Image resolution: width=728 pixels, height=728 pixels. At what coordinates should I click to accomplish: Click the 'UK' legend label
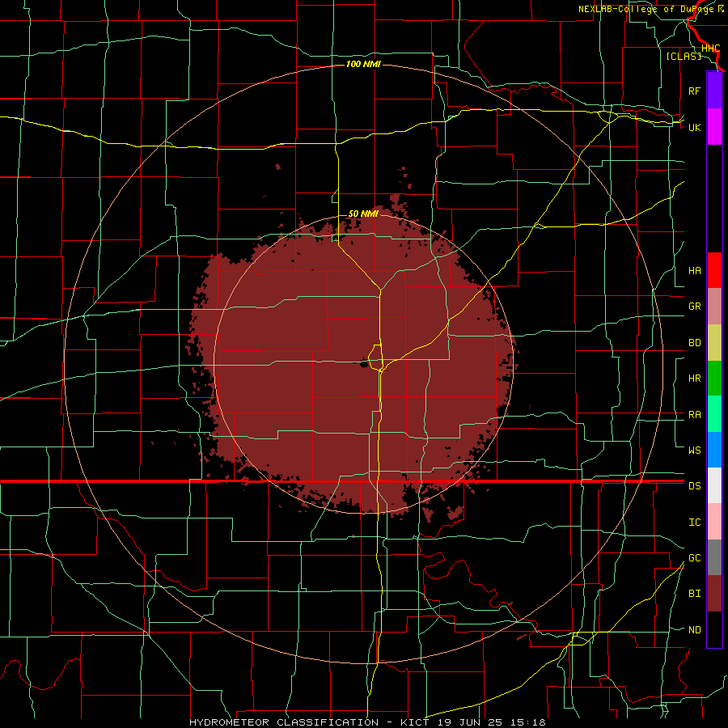694,127
